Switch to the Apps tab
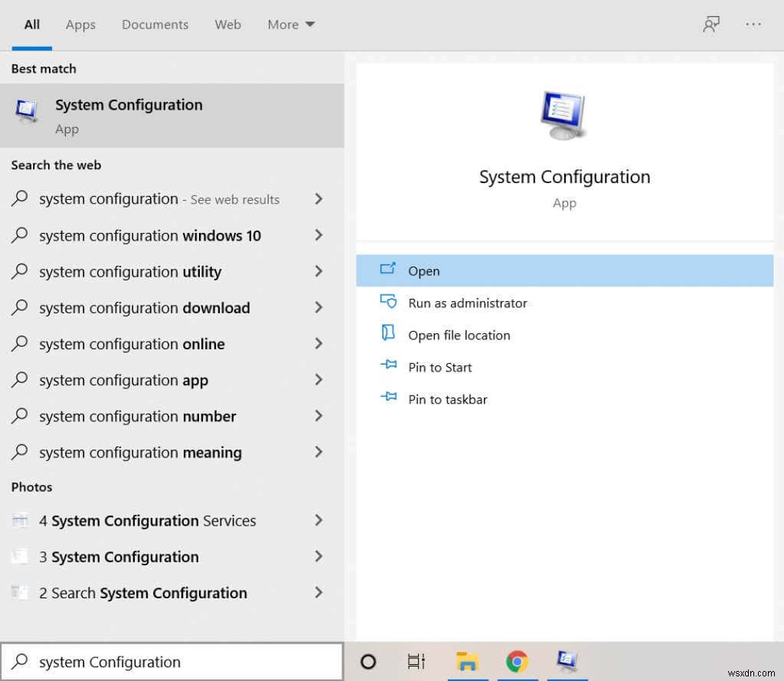 coord(80,24)
